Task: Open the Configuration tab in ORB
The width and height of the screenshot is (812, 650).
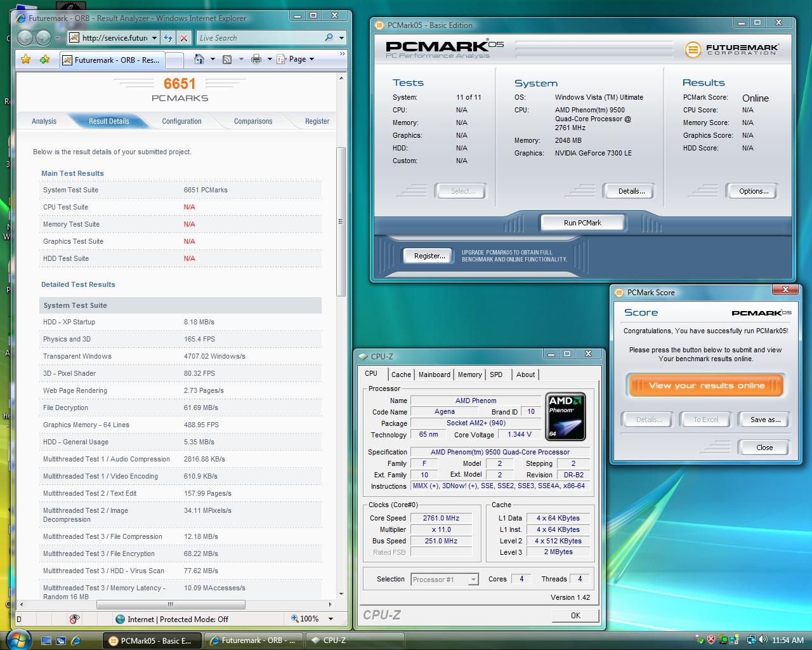Action: (181, 121)
